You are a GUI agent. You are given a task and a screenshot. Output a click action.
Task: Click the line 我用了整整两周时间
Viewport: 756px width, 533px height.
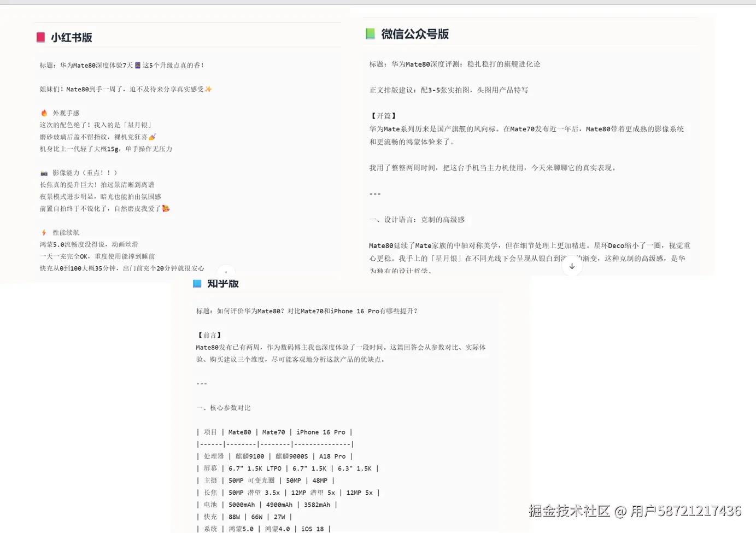click(494, 168)
